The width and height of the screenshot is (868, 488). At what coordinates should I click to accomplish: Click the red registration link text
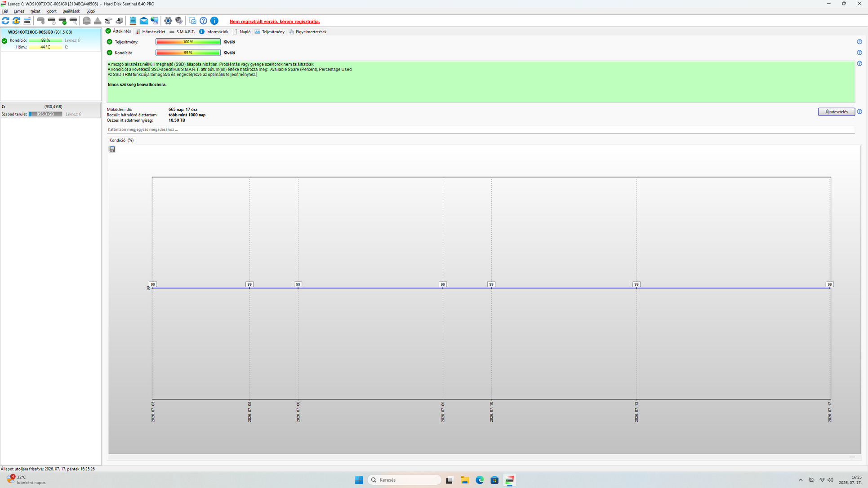(x=275, y=21)
